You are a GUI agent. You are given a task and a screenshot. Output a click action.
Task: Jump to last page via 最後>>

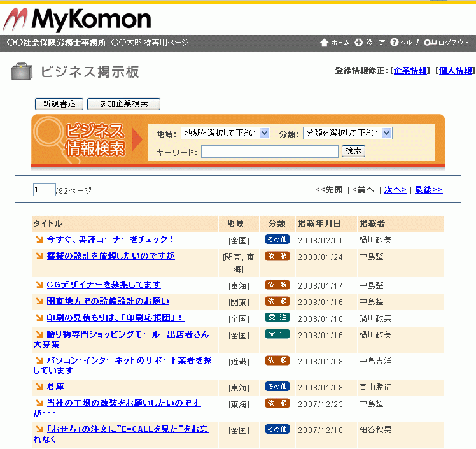click(428, 190)
